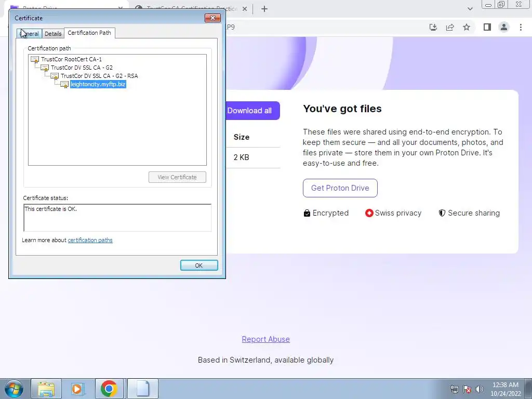Click Download all button
The width and height of the screenshot is (532, 399).
(x=253, y=111)
